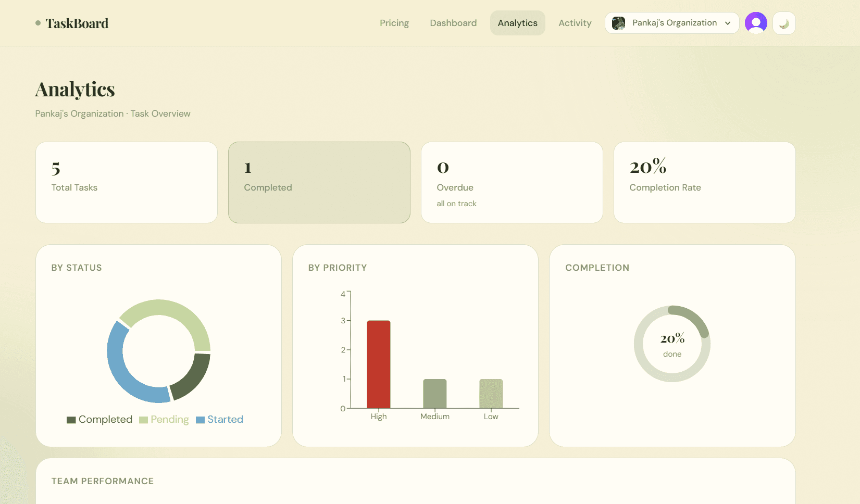Click the TEAM PERFORMANCE heading
This screenshot has width=860, height=504.
point(103,481)
